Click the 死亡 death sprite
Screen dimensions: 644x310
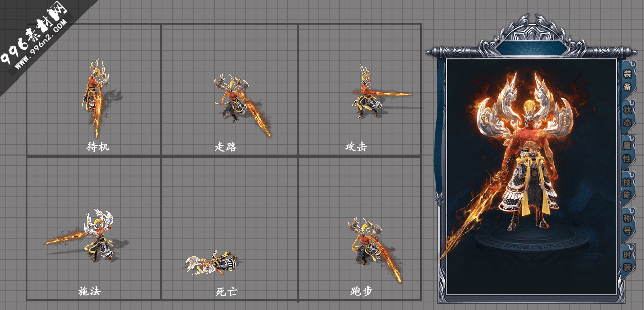pos(211,262)
